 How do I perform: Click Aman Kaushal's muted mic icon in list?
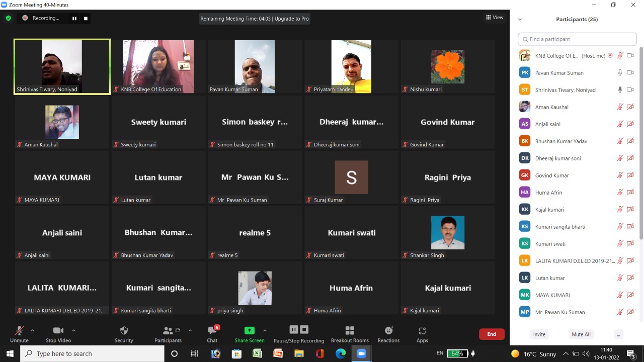pos(620,107)
